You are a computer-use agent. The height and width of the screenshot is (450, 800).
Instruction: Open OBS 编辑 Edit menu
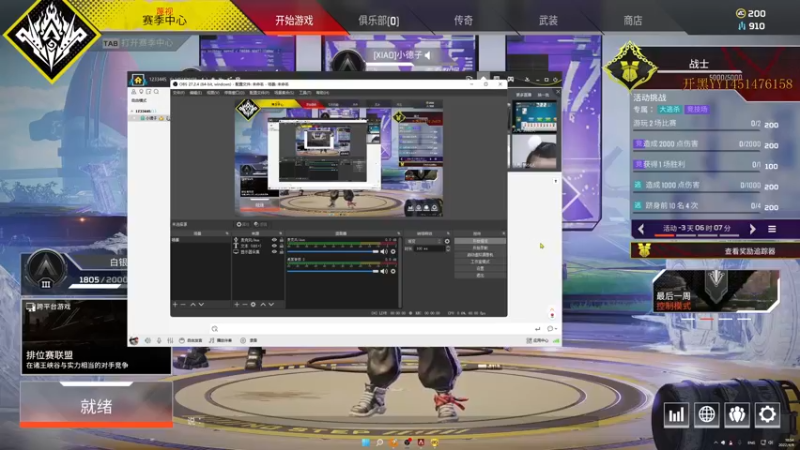(195, 93)
